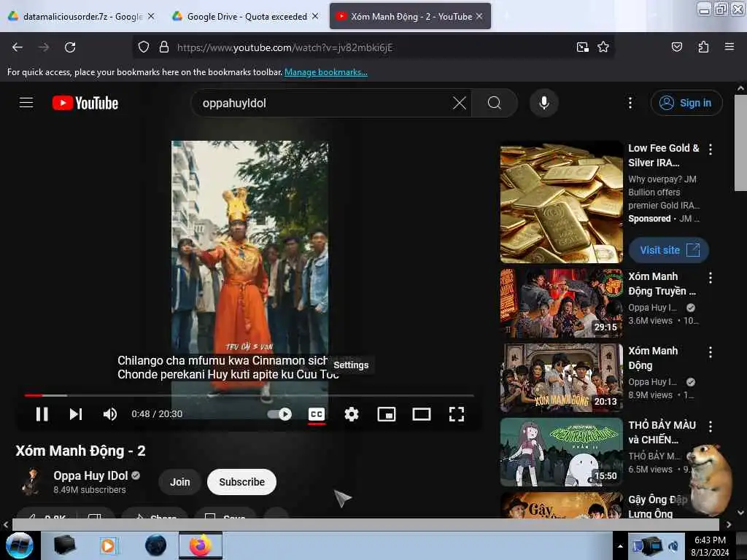The height and width of the screenshot is (560, 747).
Task: Open the YouTube guide hamburger menu
Action: (26, 103)
